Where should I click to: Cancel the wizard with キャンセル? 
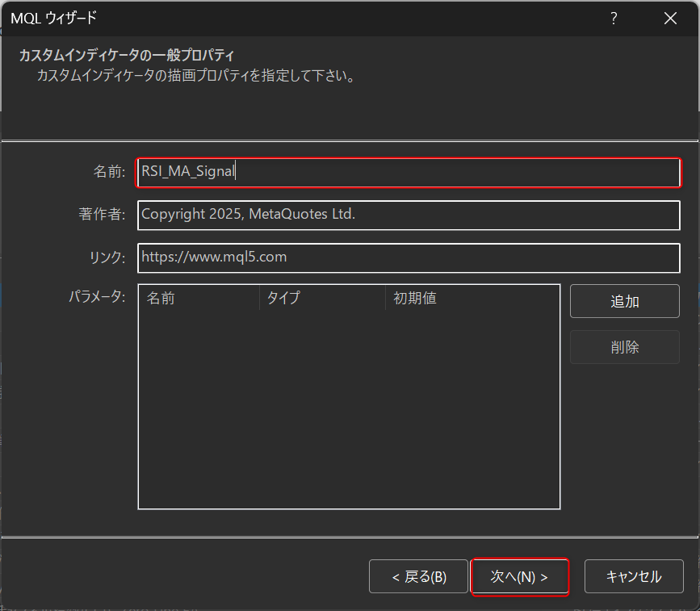[634, 576]
